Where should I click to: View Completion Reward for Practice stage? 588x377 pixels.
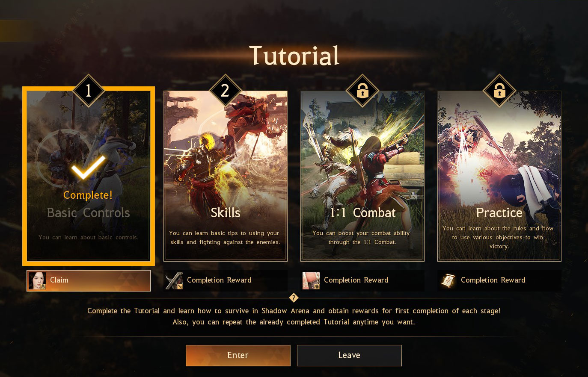[499, 281]
